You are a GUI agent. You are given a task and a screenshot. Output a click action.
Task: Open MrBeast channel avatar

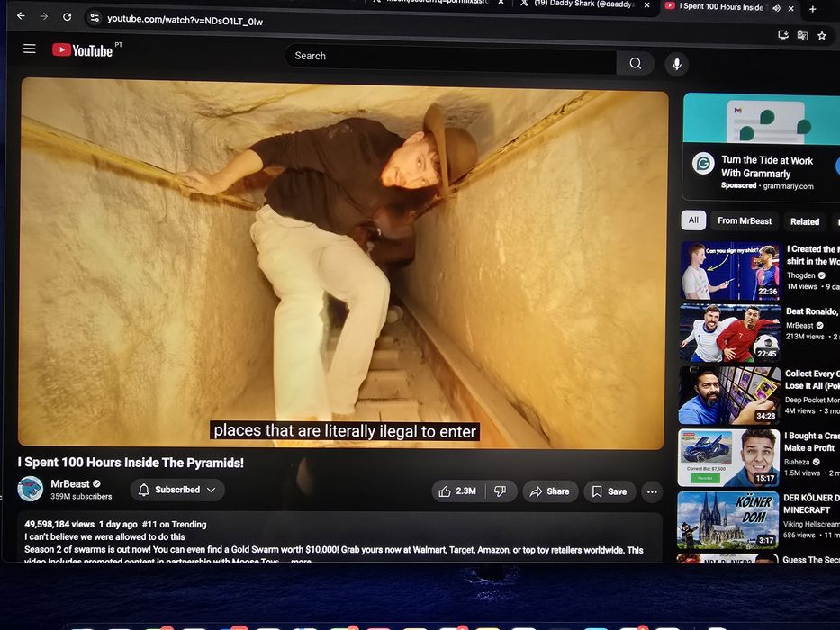point(31,489)
